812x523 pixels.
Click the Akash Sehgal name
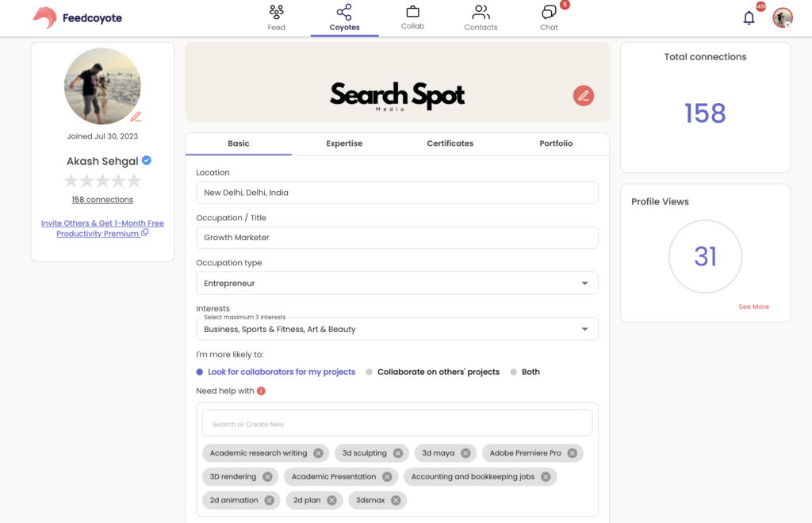102,162
